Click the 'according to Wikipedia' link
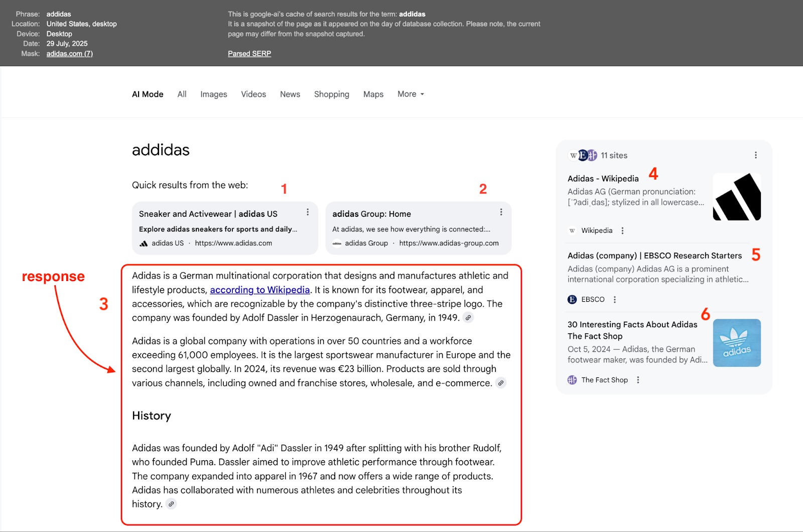Image resolution: width=803 pixels, height=532 pixels. 259,290
